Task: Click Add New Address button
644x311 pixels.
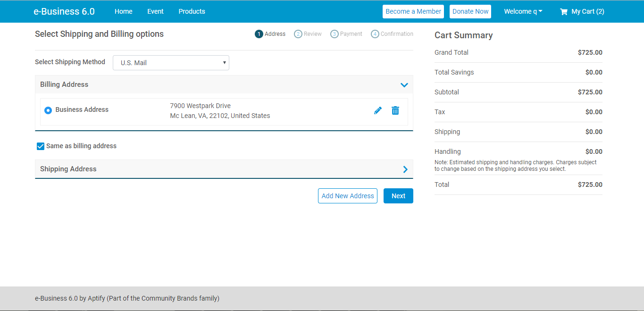Action: pos(348,196)
